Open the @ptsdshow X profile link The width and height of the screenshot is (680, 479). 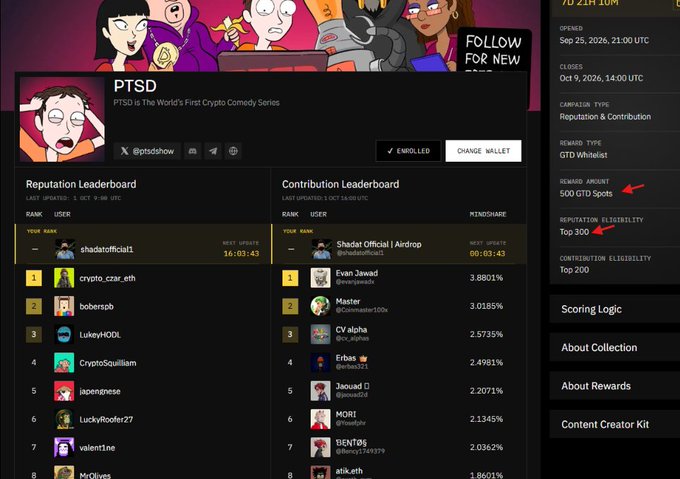pos(147,151)
